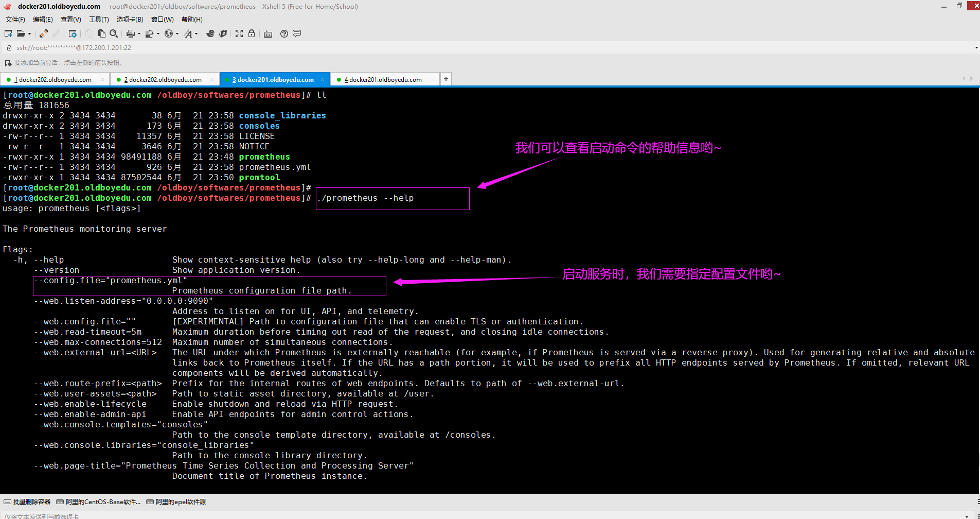
Task: Add a new tab with plus button
Action: coord(446,79)
